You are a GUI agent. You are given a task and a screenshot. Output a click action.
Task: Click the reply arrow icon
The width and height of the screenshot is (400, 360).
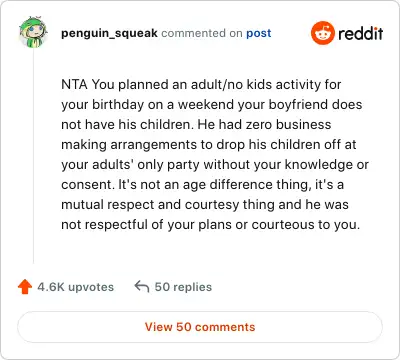[x=142, y=287]
